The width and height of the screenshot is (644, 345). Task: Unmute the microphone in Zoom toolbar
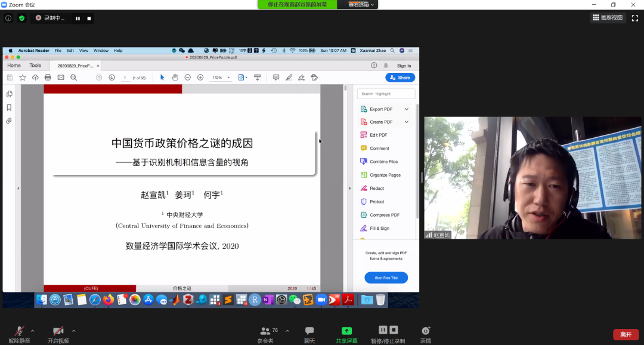(x=20, y=331)
